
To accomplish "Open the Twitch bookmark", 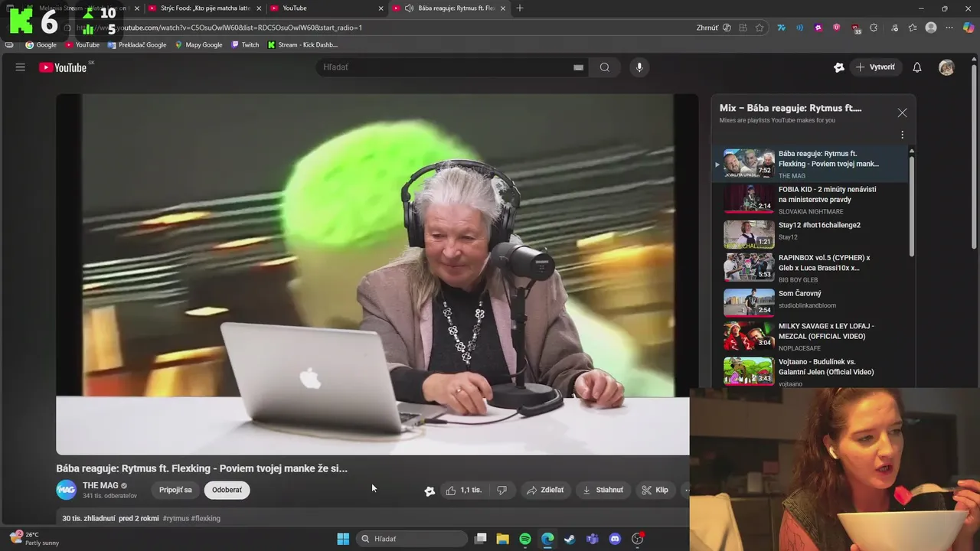I will [x=245, y=45].
